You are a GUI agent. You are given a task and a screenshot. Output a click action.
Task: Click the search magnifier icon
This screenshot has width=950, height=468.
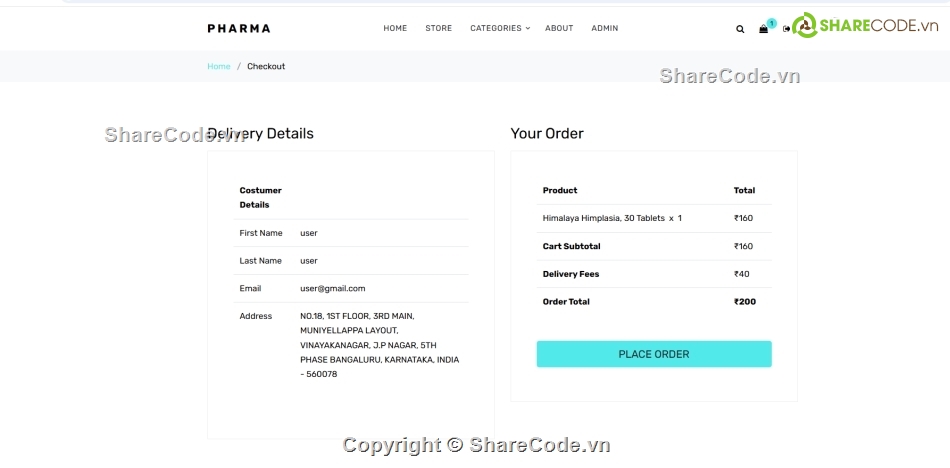pyautogui.click(x=740, y=29)
